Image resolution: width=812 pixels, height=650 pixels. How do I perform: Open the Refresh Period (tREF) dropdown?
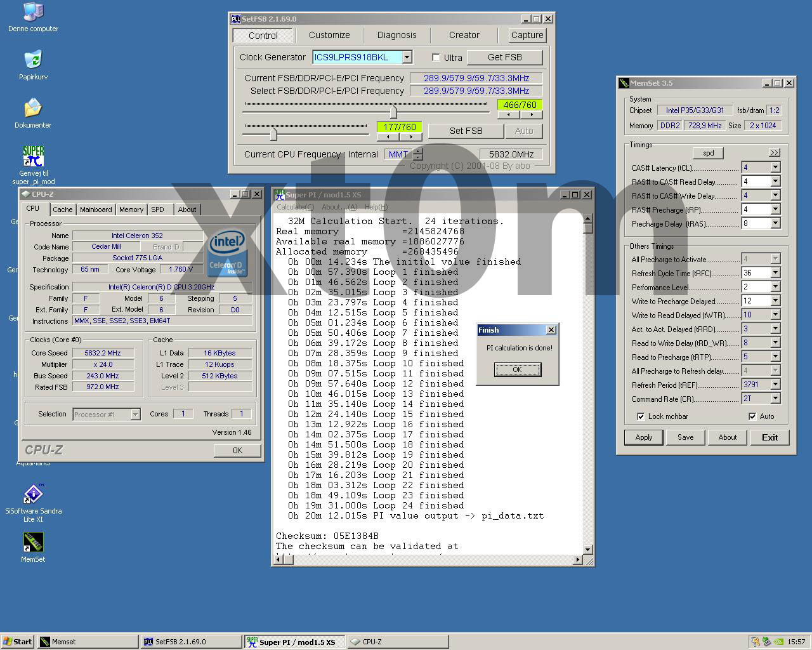point(775,385)
